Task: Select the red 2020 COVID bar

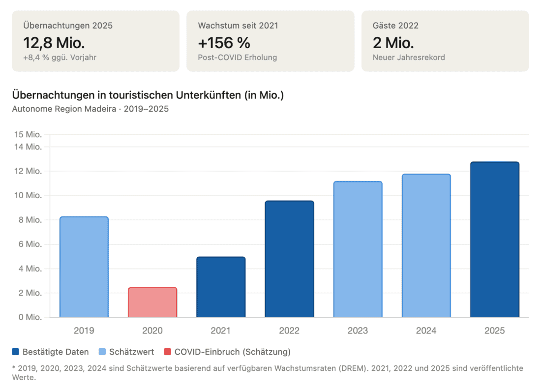Action: (x=152, y=302)
